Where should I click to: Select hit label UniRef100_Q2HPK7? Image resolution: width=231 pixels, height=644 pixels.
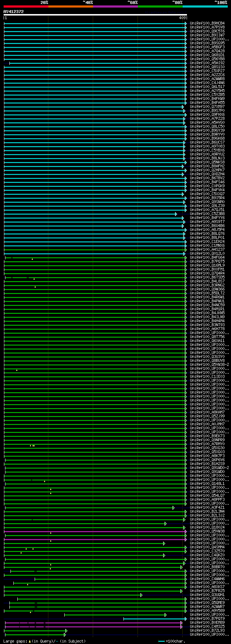coord(207,170)
